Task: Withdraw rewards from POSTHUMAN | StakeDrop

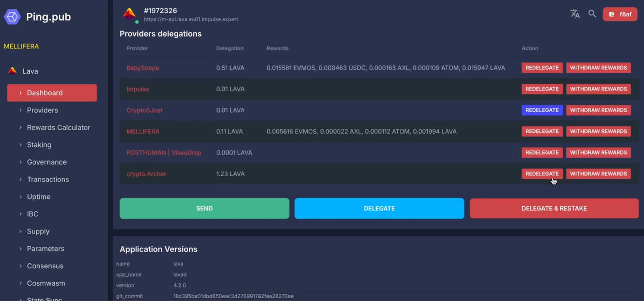Action: click(599, 153)
